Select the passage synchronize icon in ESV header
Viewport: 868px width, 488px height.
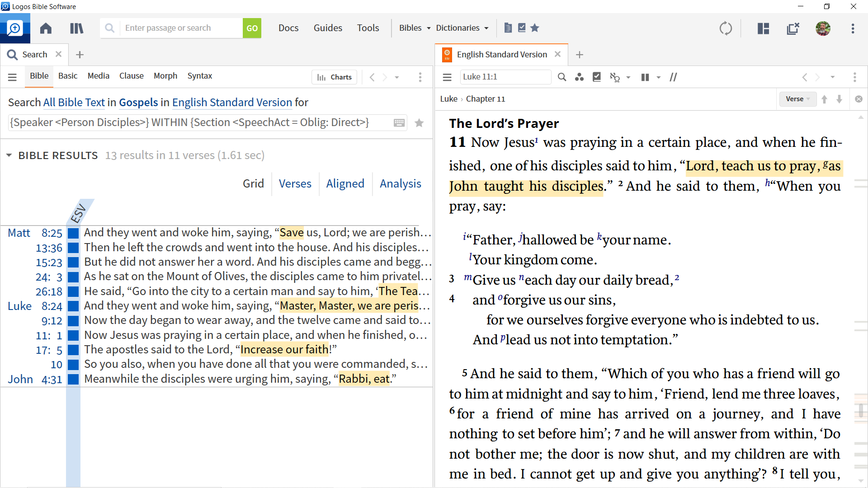click(x=674, y=76)
